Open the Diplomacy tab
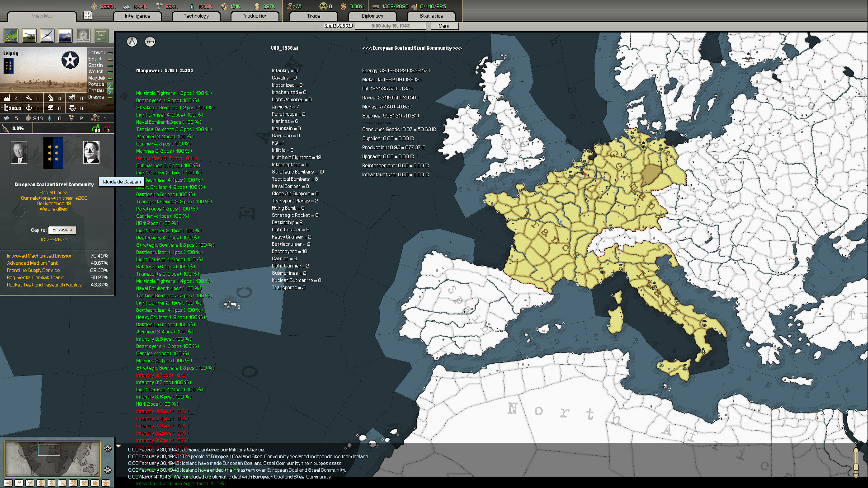This screenshot has height=488, width=868. (x=372, y=16)
